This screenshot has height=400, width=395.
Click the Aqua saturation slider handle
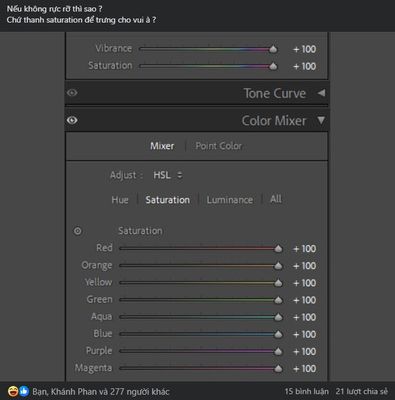tap(278, 317)
